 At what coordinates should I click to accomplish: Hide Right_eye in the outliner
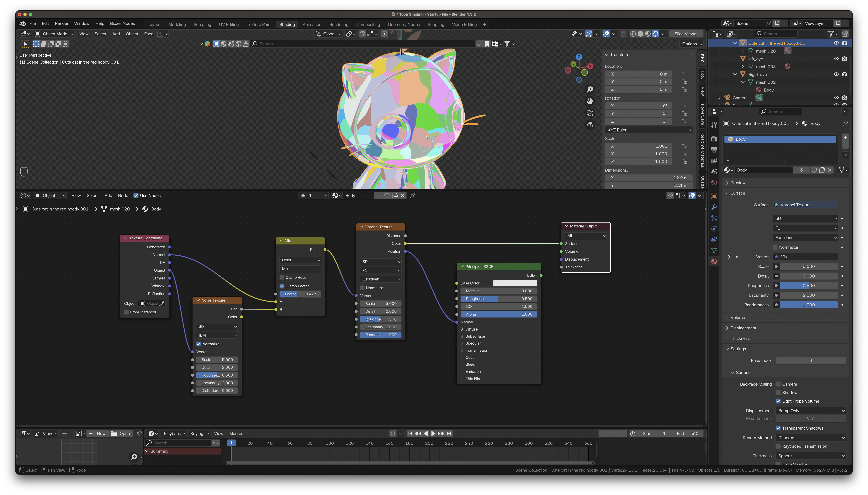(x=836, y=74)
